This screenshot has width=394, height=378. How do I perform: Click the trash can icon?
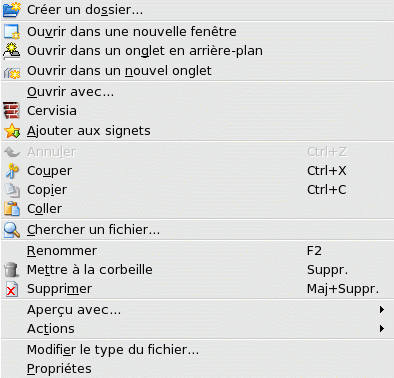pyautogui.click(x=12, y=270)
